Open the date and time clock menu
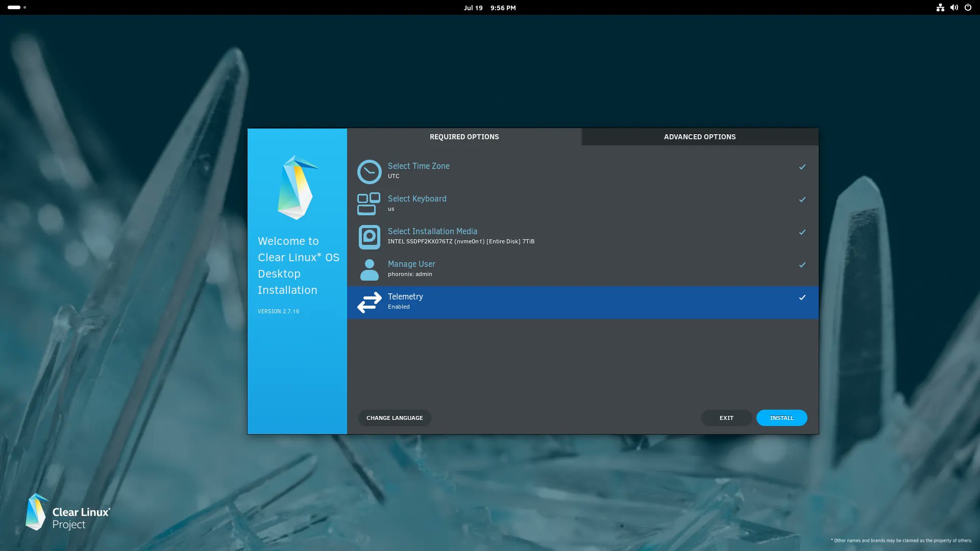Viewport: 980px width, 551px height. click(x=489, y=8)
